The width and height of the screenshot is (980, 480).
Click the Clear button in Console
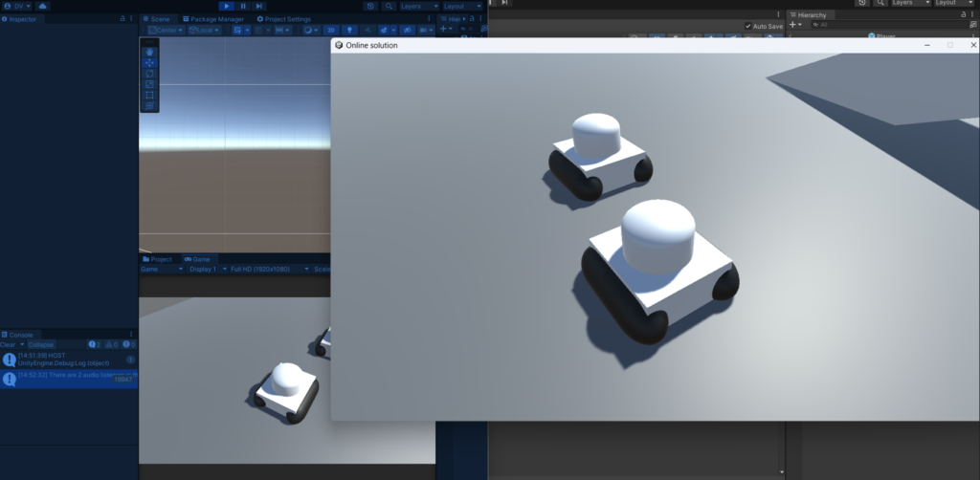coord(9,344)
